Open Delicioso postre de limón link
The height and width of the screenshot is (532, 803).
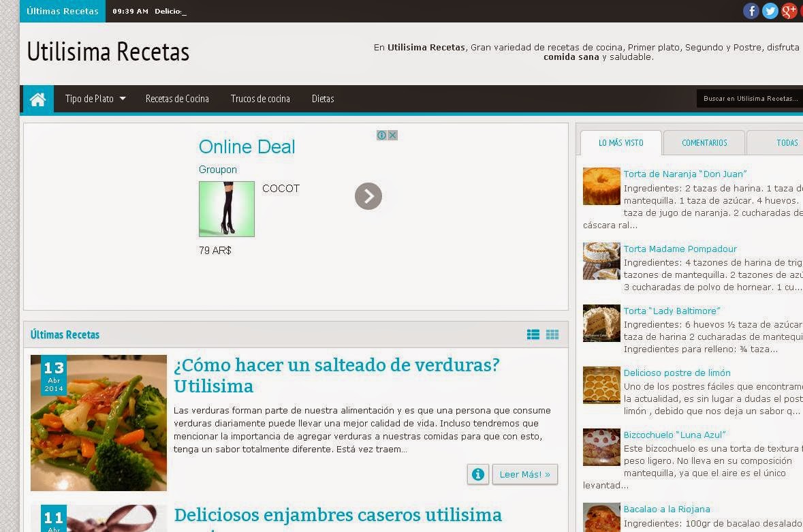click(677, 373)
